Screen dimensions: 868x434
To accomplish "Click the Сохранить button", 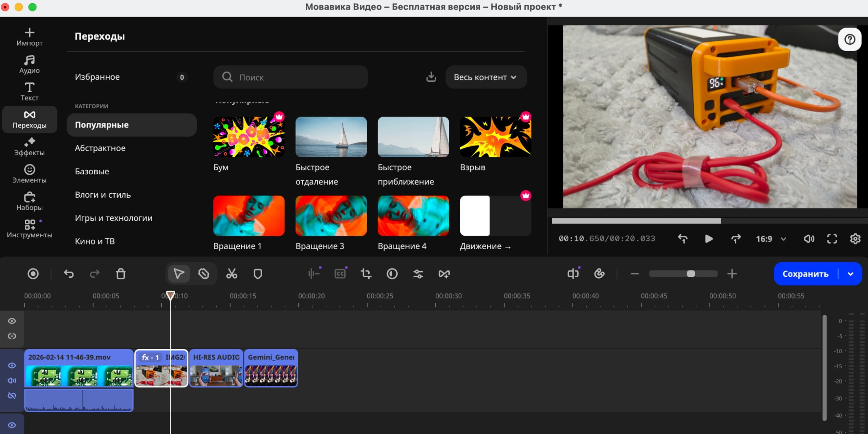I will 805,274.
